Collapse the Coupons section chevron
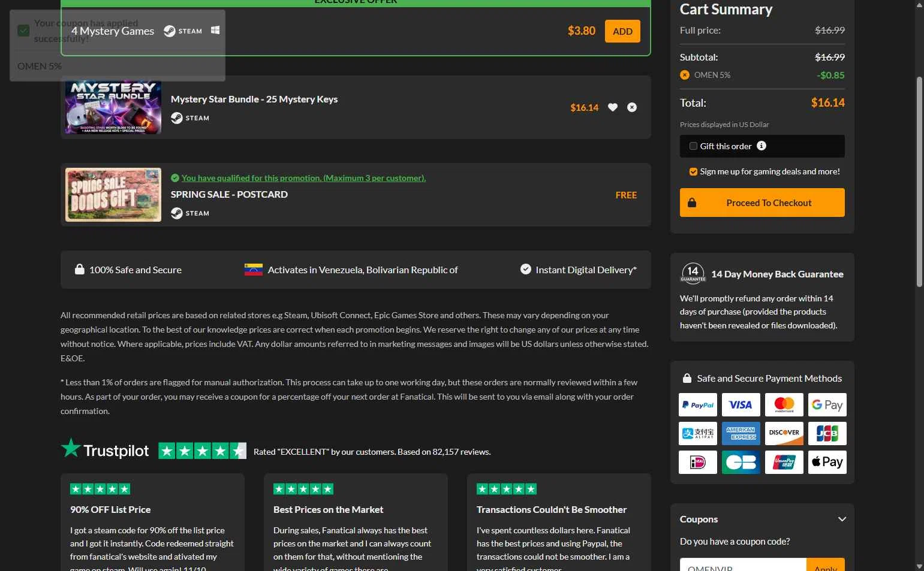Viewport: 924px width, 571px height. tap(842, 519)
